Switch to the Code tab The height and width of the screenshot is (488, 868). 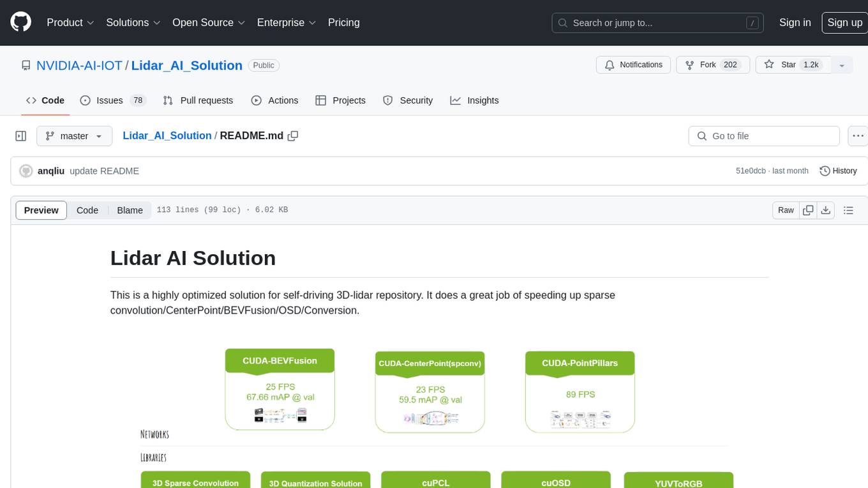[45, 100]
